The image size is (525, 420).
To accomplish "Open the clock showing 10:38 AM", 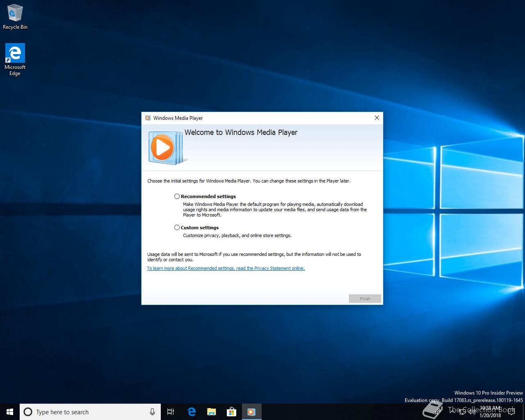I will (x=490, y=412).
